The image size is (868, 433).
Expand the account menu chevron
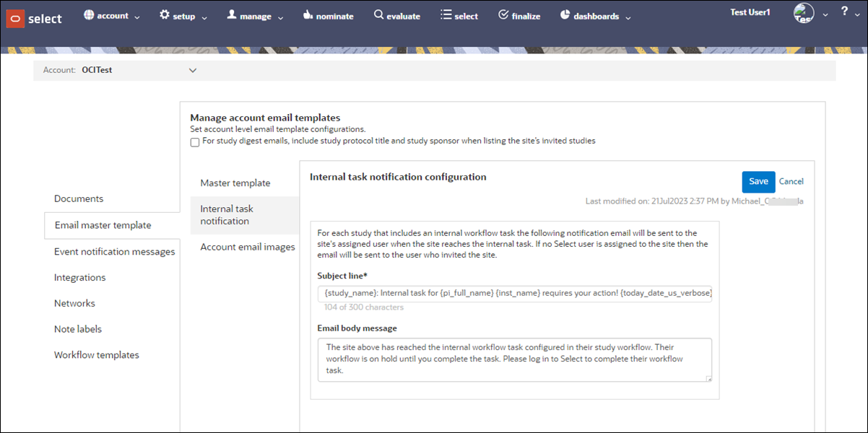(137, 17)
